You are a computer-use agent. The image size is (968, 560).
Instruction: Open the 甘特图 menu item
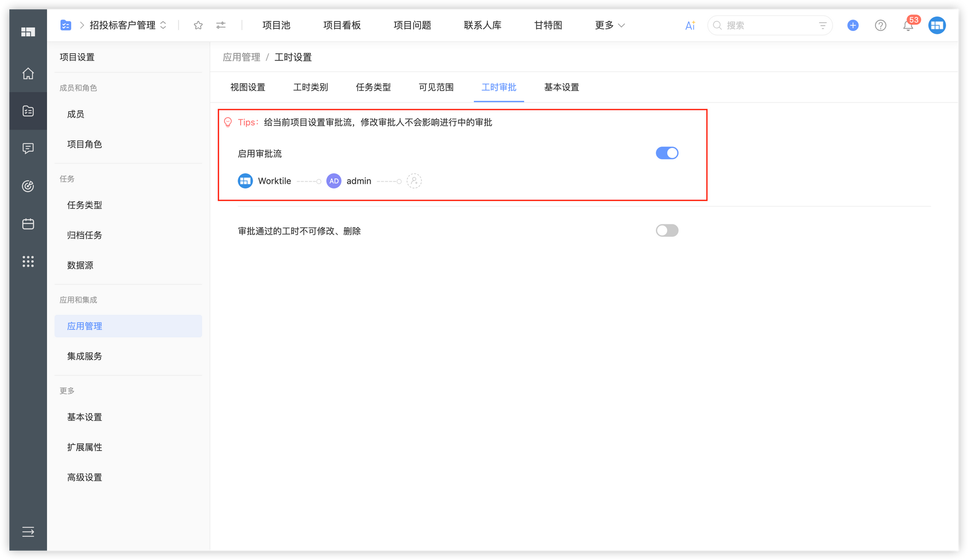click(547, 25)
